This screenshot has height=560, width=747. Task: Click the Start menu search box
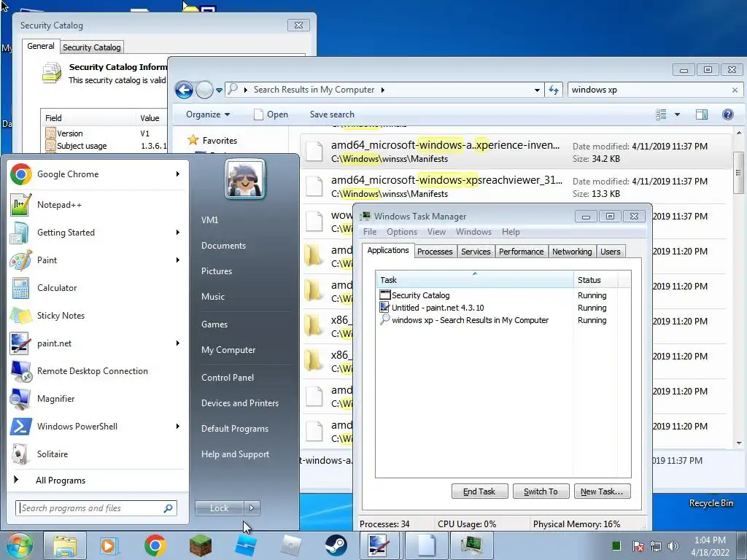96,508
